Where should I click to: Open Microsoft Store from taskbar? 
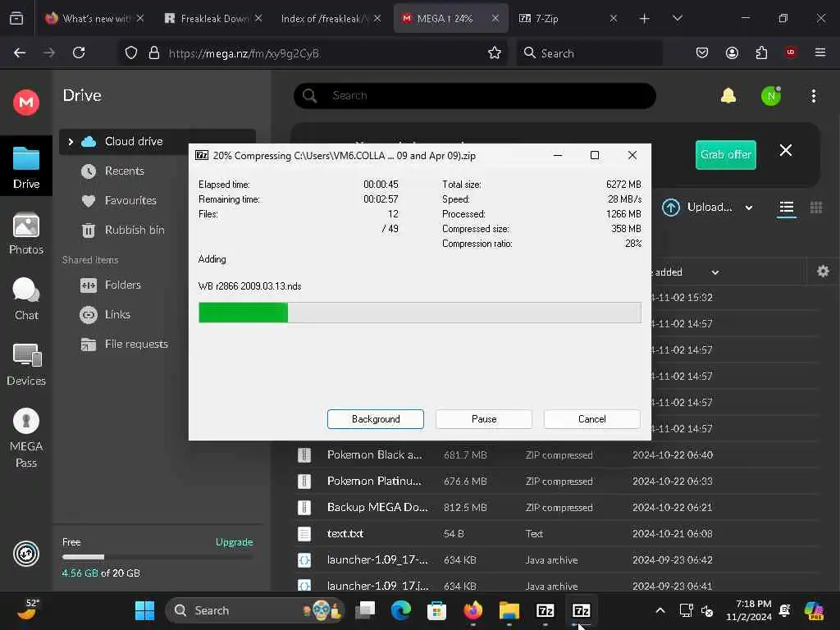pyautogui.click(x=436, y=610)
